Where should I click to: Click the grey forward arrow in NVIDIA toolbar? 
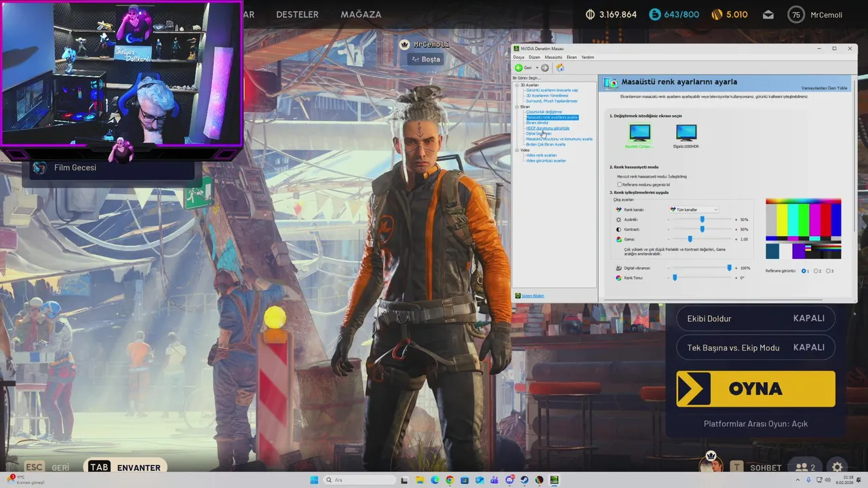(545, 68)
